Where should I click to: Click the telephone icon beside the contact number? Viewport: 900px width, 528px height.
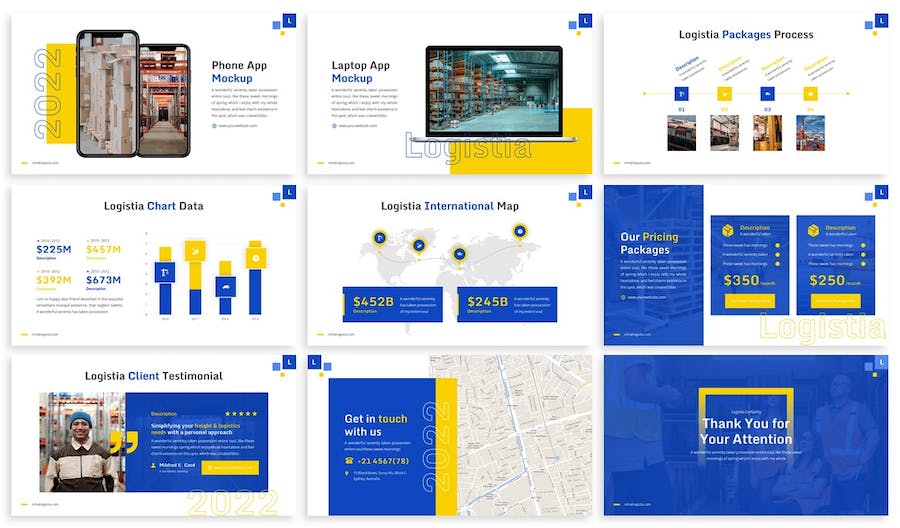tap(349, 460)
